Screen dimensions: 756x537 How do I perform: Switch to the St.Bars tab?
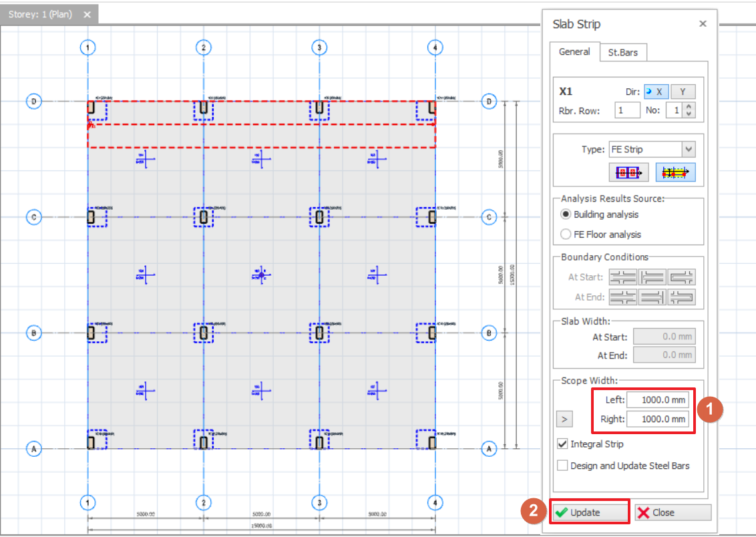tap(622, 52)
